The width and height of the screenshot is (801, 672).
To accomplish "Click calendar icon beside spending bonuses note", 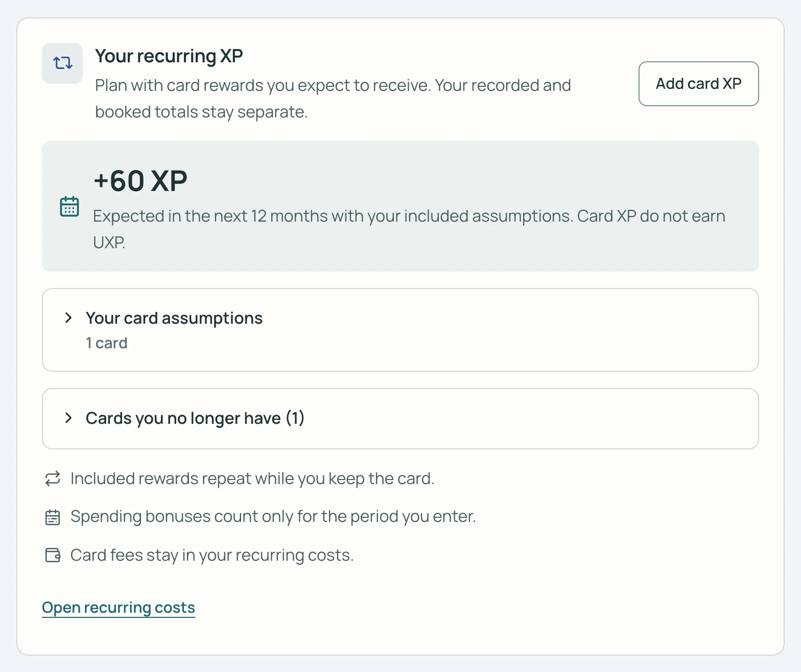I will pyautogui.click(x=53, y=517).
